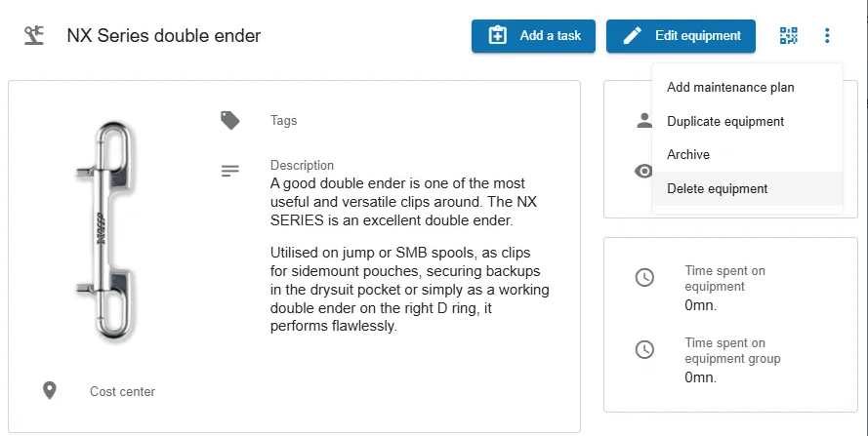
Task: Click the person icon in side card
Action: 644,120
